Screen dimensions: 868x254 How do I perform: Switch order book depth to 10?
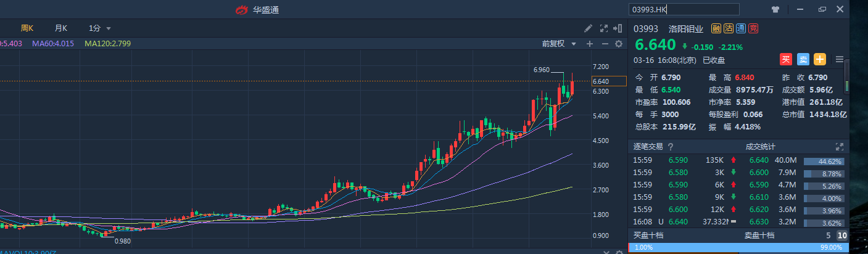point(841,236)
